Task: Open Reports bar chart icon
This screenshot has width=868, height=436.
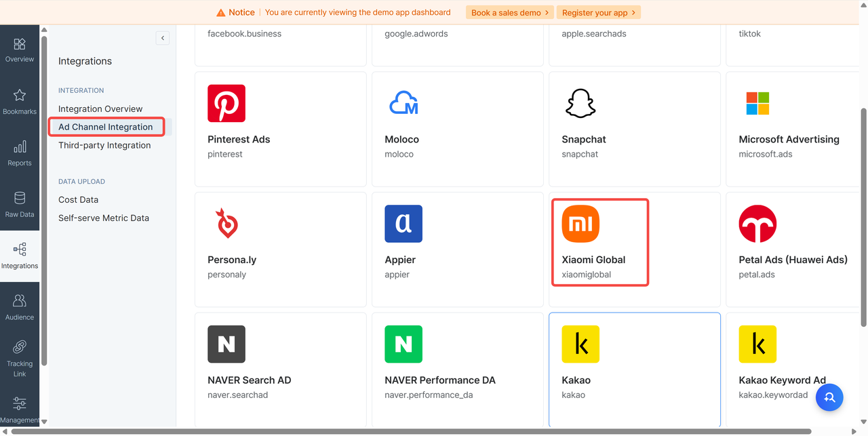Action: 20,147
